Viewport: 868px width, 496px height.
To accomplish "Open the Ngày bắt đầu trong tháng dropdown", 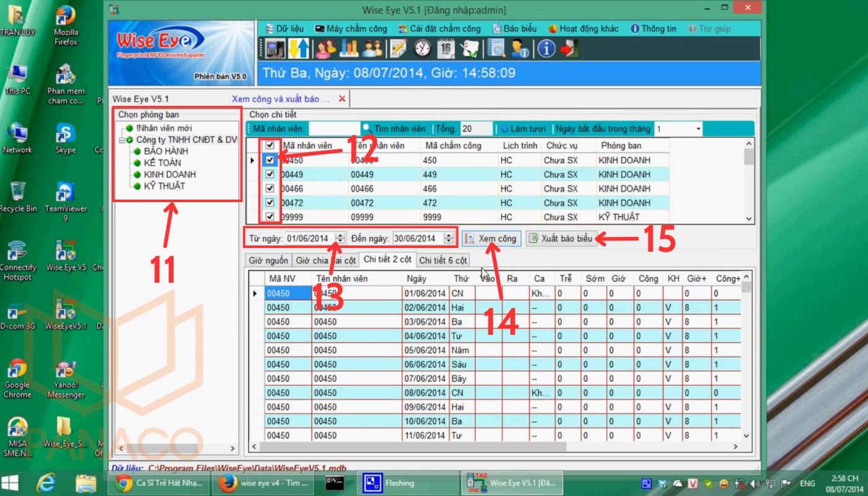I will [x=698, y=129].
